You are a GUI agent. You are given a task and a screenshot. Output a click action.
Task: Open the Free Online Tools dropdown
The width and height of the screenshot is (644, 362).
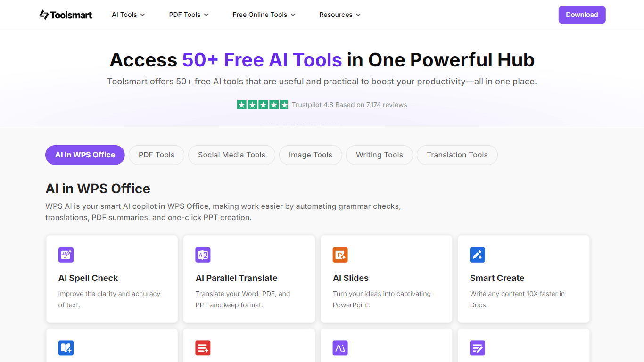point(264,15)
